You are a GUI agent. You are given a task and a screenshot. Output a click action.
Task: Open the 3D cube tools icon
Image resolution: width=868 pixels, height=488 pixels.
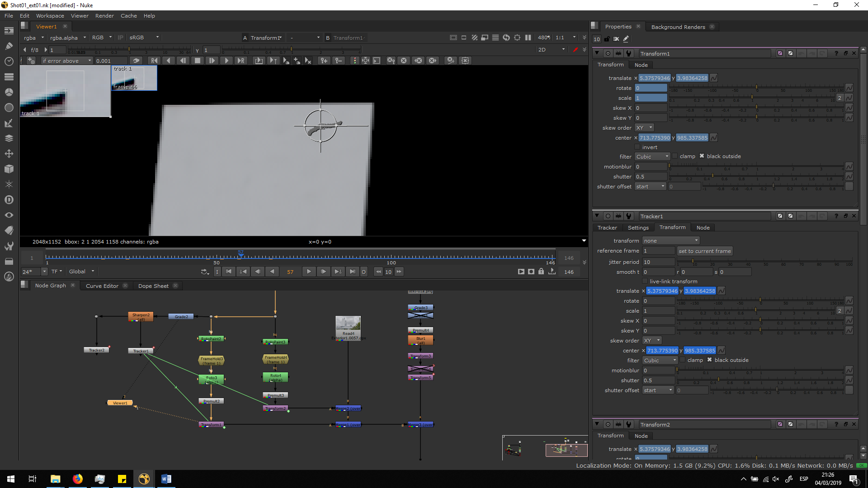9,169
